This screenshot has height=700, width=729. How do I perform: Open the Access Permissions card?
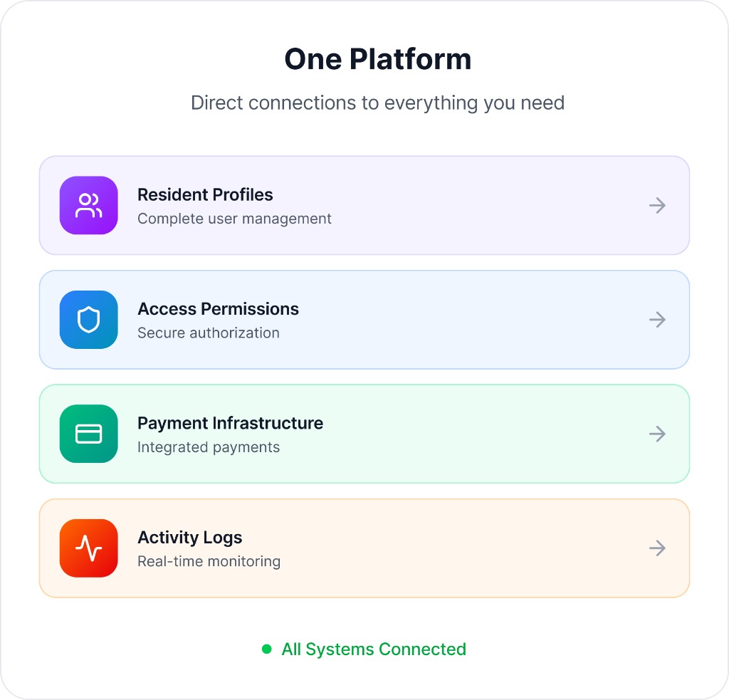pyautogui.click(x=364, y=319)
